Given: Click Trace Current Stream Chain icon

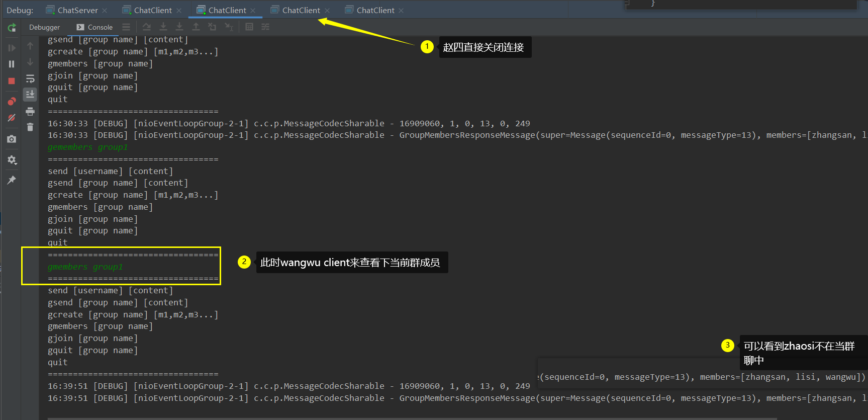Looking at the screenshot, I should pos(265,27).
